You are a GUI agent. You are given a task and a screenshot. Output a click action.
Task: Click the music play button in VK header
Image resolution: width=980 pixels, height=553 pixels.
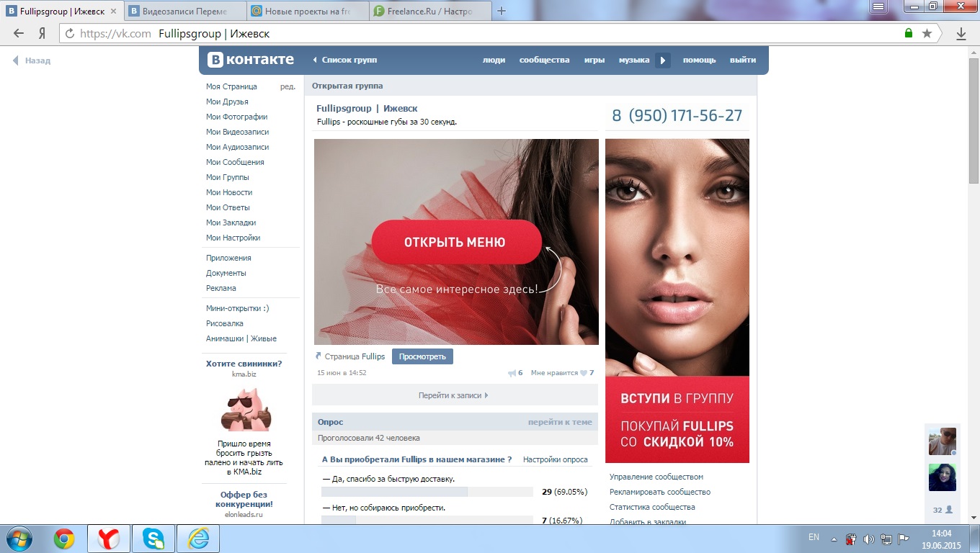663,60
